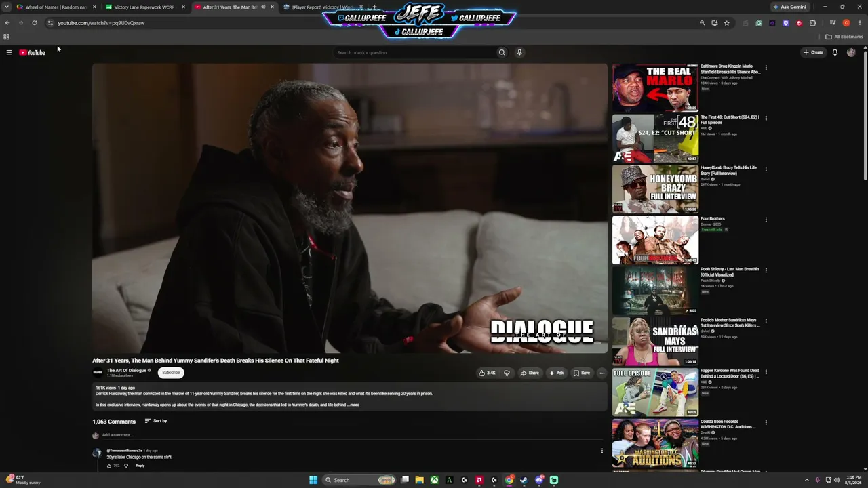This screenshot has width=868, height=488.
Task: Reply to the top comment
Action: (140, 466)
